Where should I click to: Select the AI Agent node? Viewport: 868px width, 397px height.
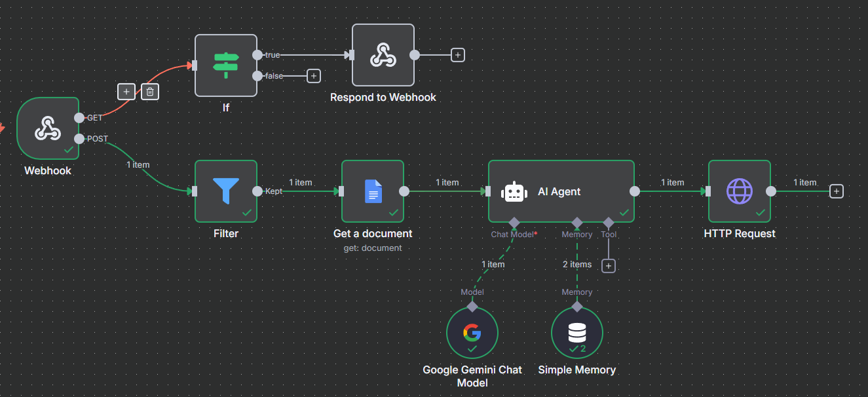(561, 191)
